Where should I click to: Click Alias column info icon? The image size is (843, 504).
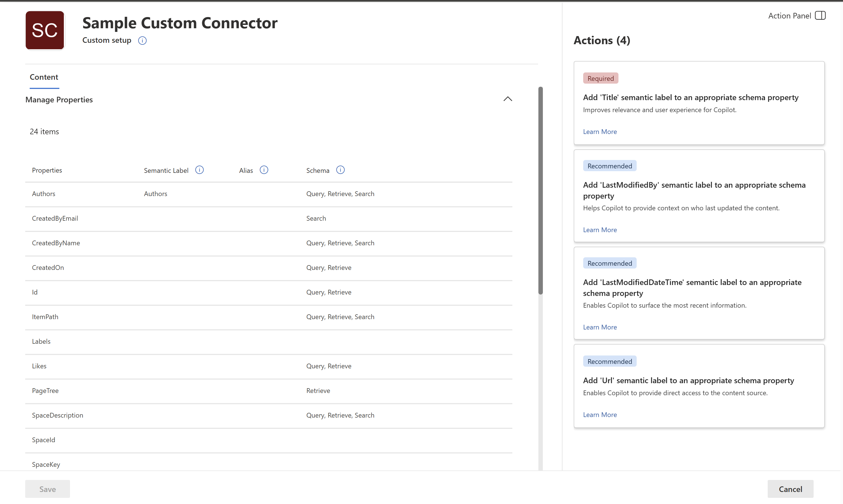coord(264,170)
